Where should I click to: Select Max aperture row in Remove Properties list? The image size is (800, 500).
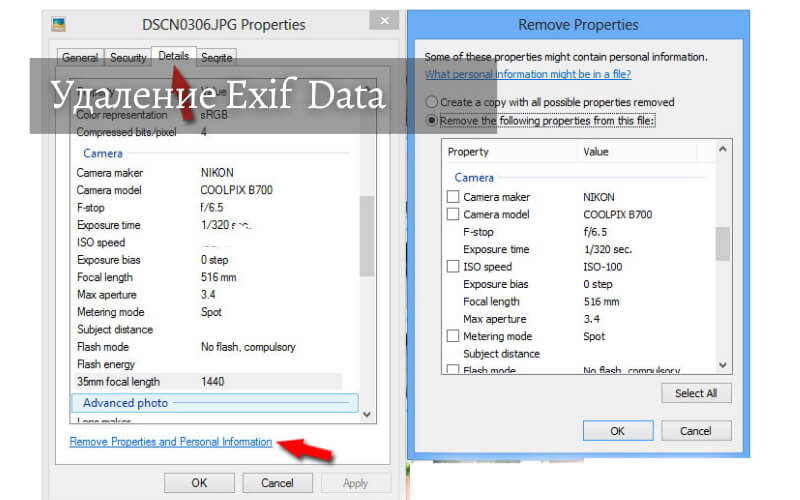[579, 319]
